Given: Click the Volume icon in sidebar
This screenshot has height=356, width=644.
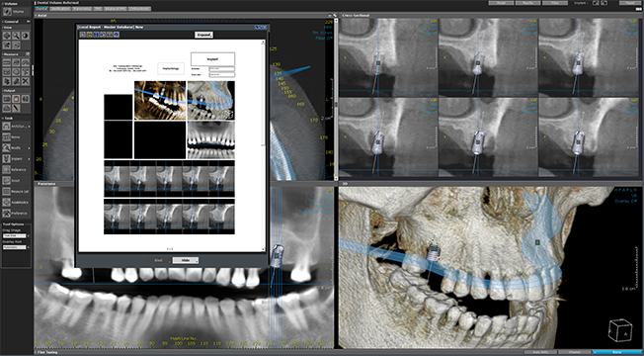Looking at the screenshot, I should (x=7, y=11).
